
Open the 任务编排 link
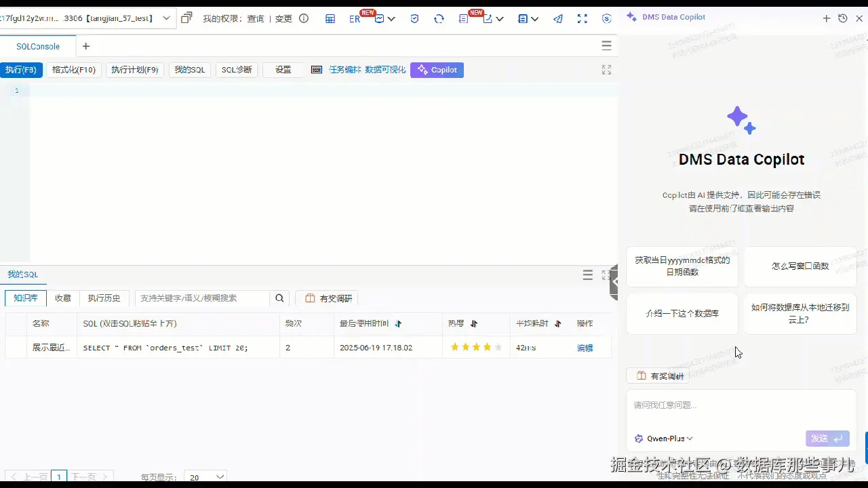(345, 70)
